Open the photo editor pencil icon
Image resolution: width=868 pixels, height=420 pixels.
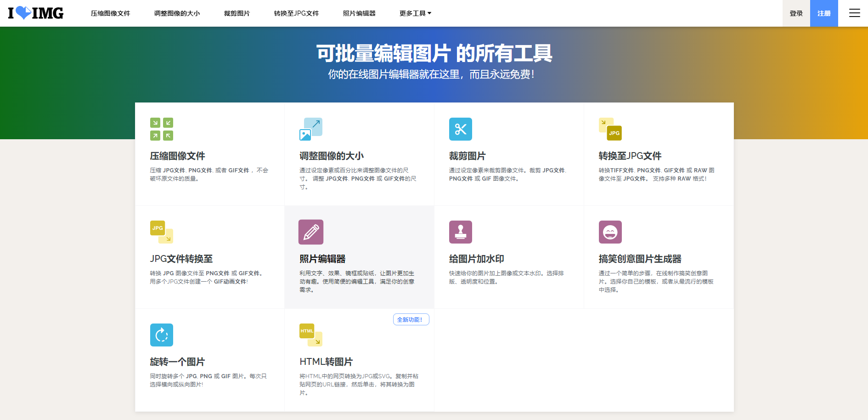(311, 232)
